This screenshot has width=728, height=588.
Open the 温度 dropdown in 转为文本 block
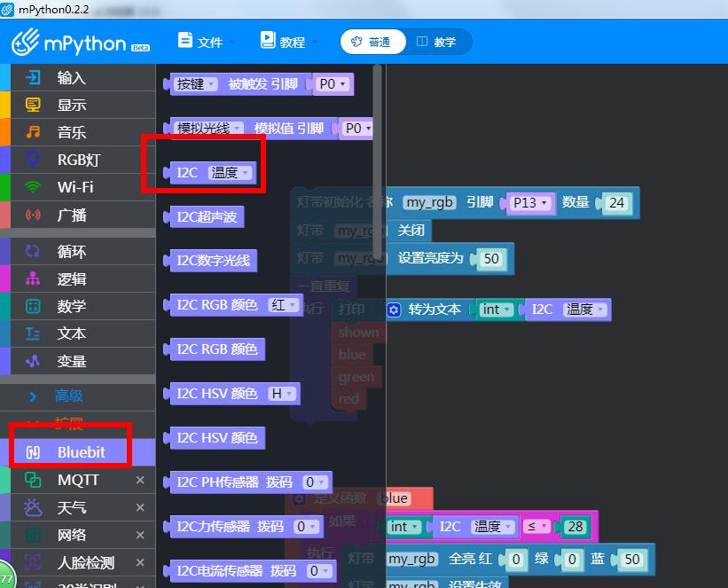click(585, 310)
